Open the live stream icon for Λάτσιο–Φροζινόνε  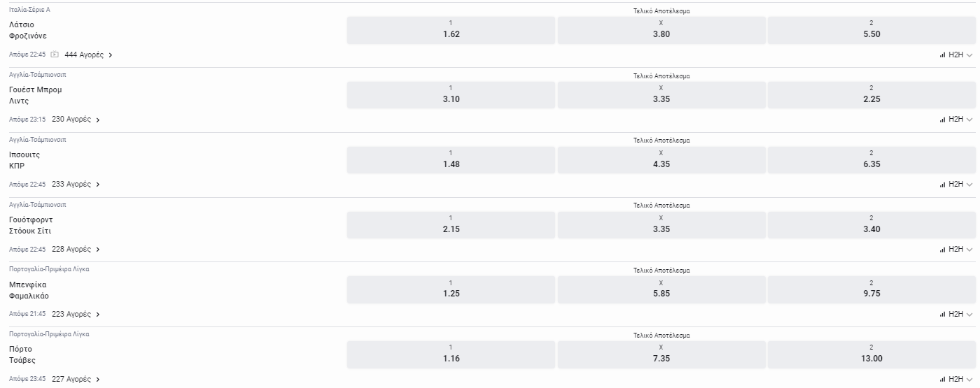click(x=55, y=55)
